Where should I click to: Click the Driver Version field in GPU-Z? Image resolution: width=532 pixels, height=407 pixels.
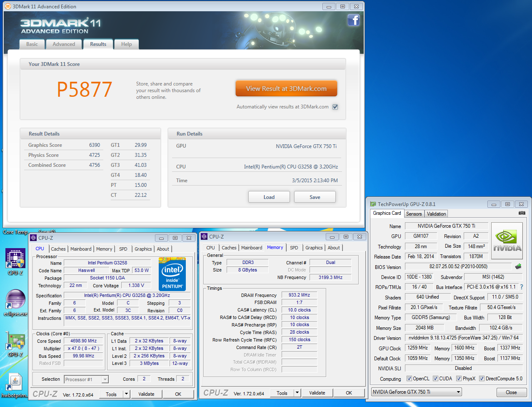pyautogui.click(x=464, y=338)
